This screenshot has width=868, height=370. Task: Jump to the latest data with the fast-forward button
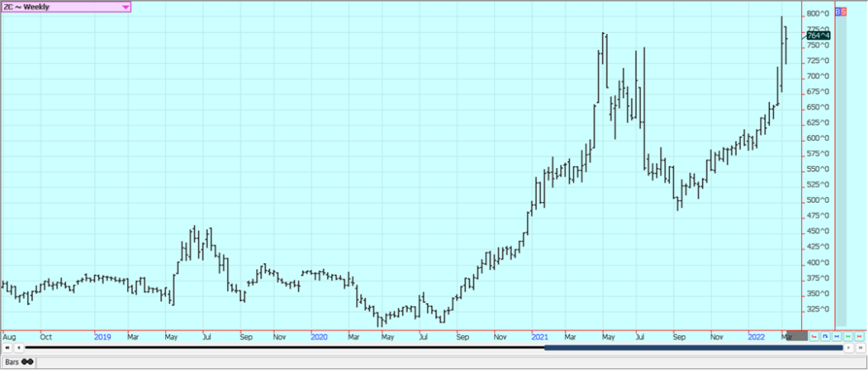click(x=861, y=348)
